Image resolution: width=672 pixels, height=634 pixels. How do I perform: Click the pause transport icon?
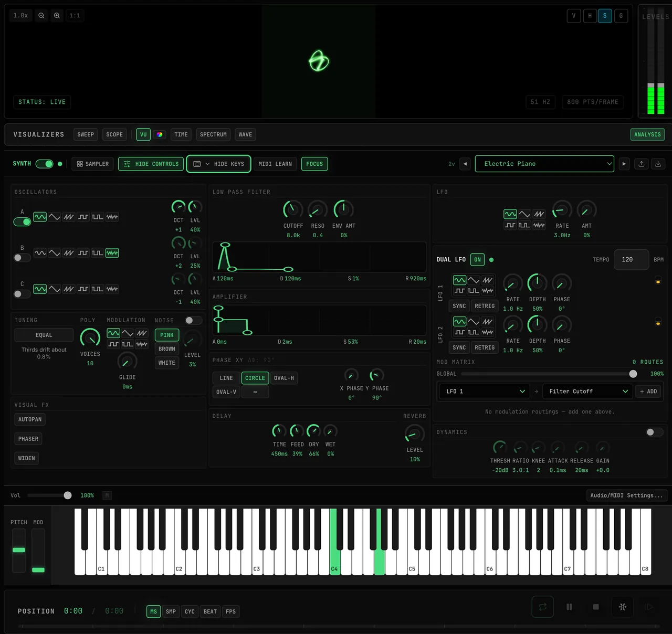click(x=569, y=607)
